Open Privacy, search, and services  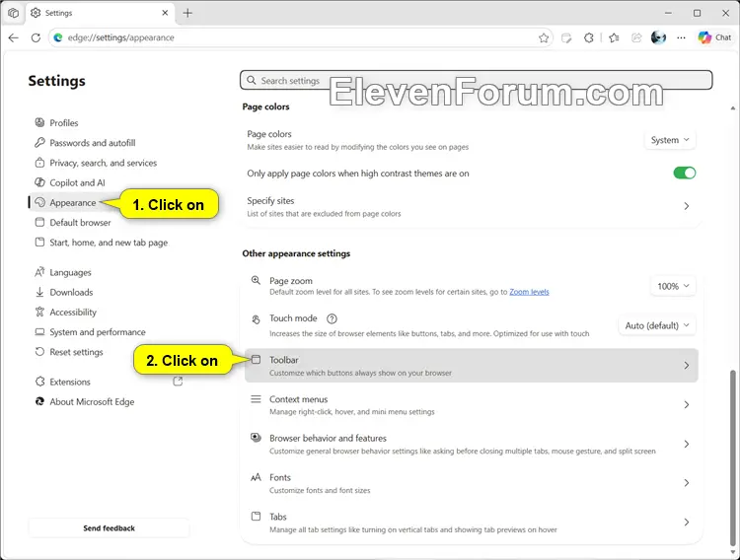pos(103,163)
